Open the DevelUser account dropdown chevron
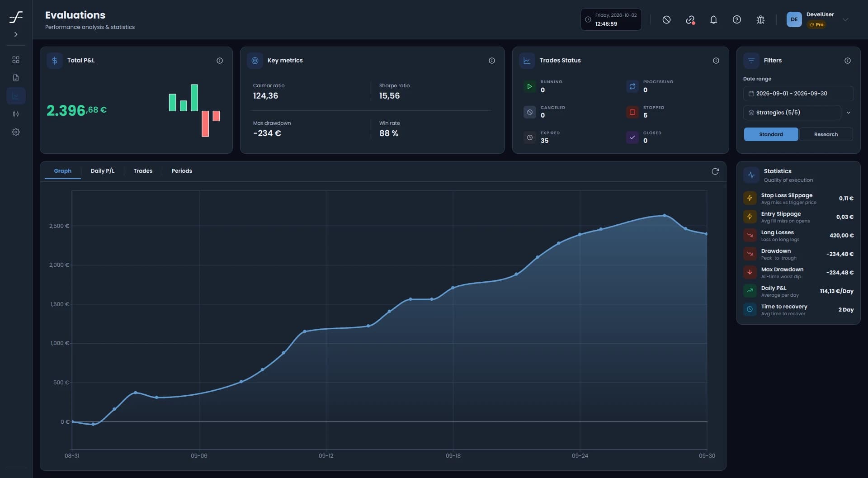Viewport: 868px width, 478px height. tap(845, 19)
